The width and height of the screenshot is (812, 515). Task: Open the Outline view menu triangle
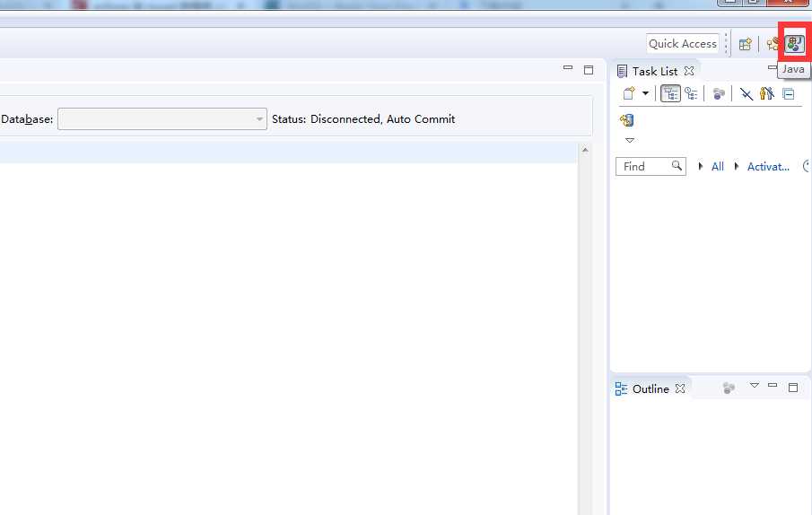pyautogui.click(x=755, y=386)
